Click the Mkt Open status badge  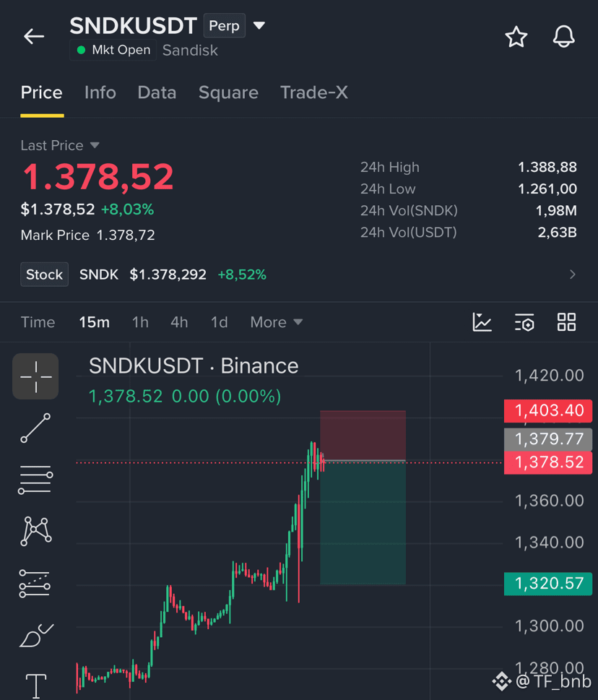[x=113, y=50]
